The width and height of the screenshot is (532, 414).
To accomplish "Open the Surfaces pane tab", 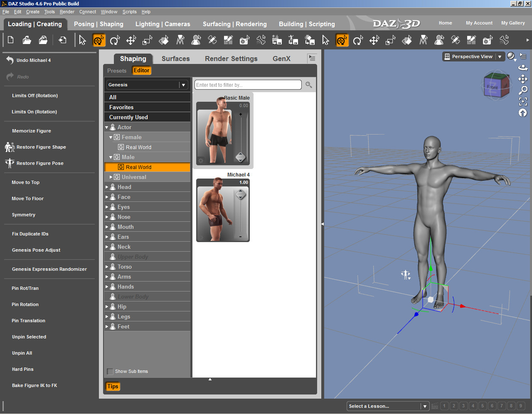I will [176, 59].
